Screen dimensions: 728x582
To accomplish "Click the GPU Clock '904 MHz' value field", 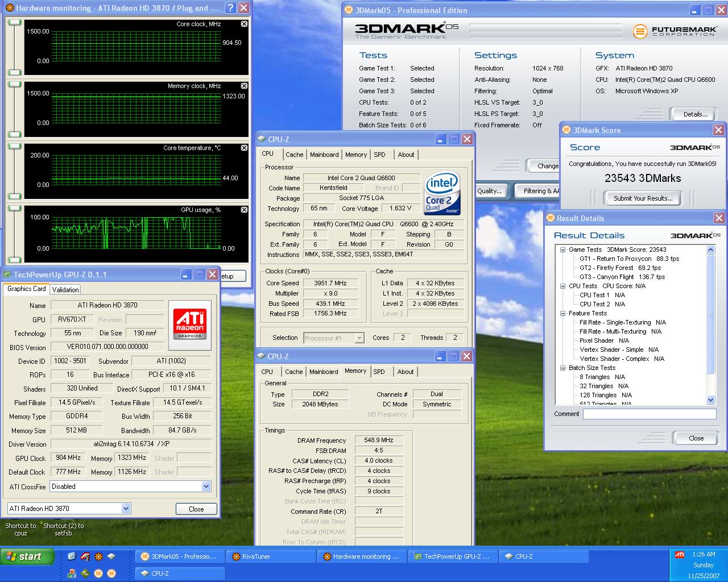I will [x=68, y=458].
